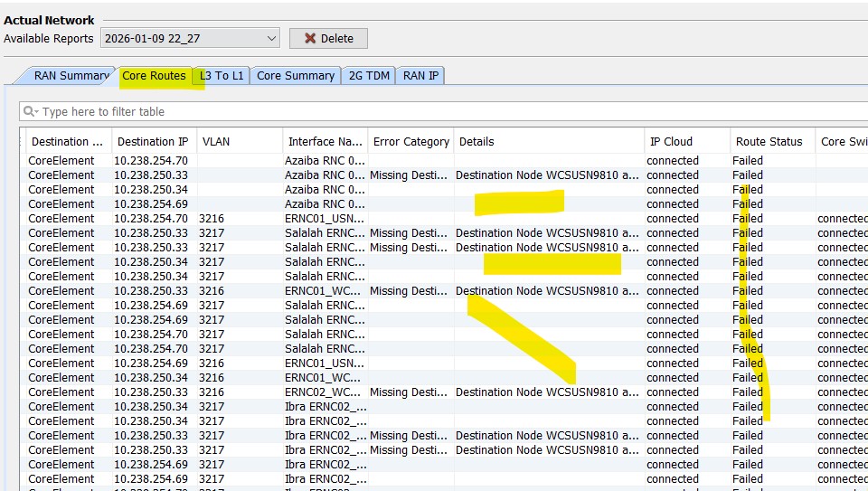Select the first Azaiba RNC row

pos(325,161)
